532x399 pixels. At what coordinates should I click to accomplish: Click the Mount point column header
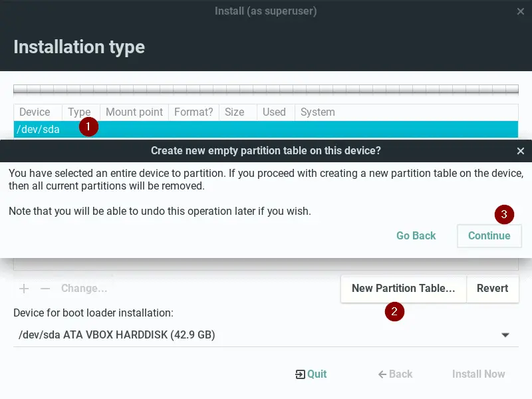click(x=134, y=112)
